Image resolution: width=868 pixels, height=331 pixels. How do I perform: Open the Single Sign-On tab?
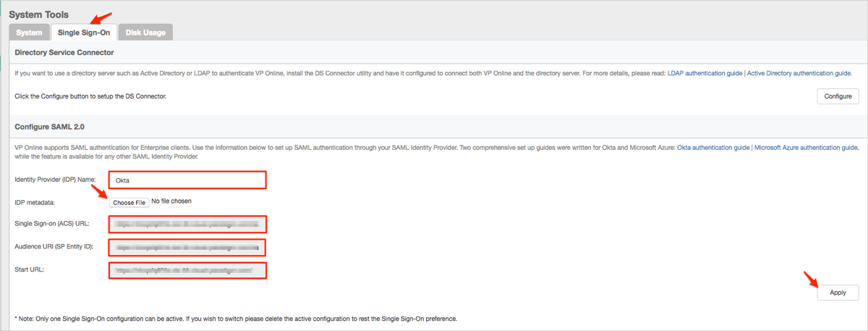84,33
